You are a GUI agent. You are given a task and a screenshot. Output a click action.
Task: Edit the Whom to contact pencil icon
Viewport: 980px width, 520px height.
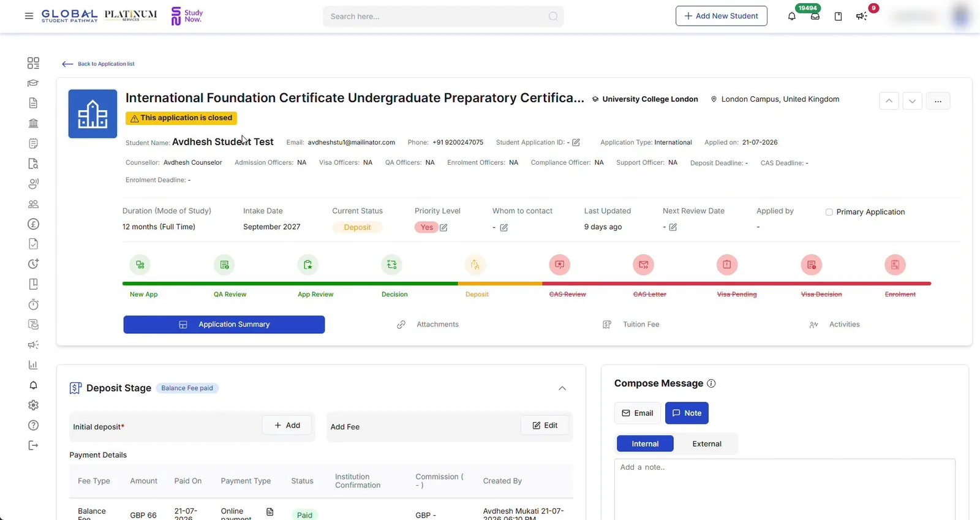click(x=503, y=227)
